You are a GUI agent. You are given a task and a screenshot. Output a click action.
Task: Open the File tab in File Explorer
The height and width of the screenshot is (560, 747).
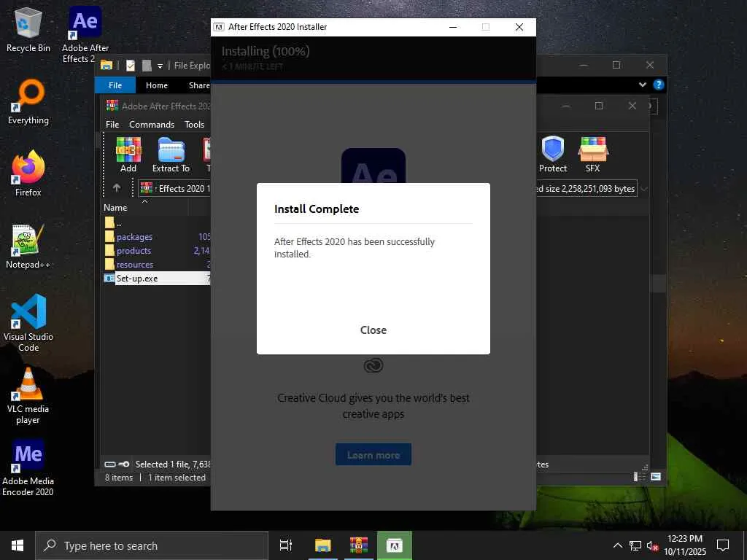coord(115,85)
